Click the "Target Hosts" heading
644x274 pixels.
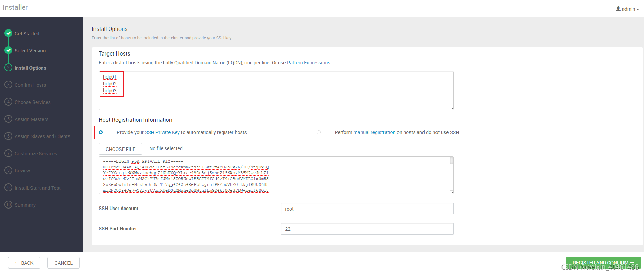point(114,53)
